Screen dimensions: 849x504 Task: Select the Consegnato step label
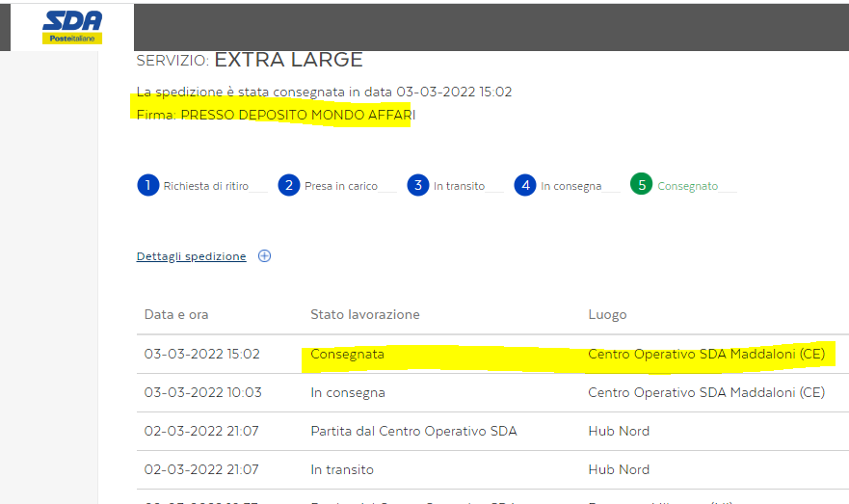(687, 186)
